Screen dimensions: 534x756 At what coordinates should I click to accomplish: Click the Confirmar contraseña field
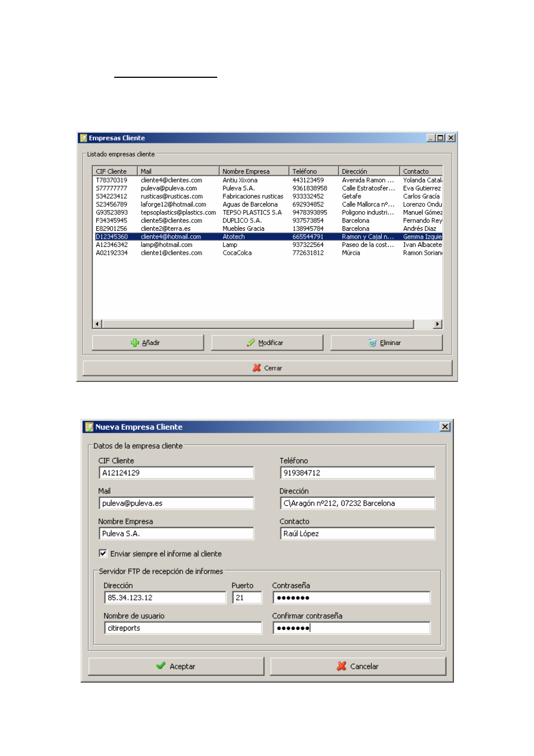tap(352, 628)
